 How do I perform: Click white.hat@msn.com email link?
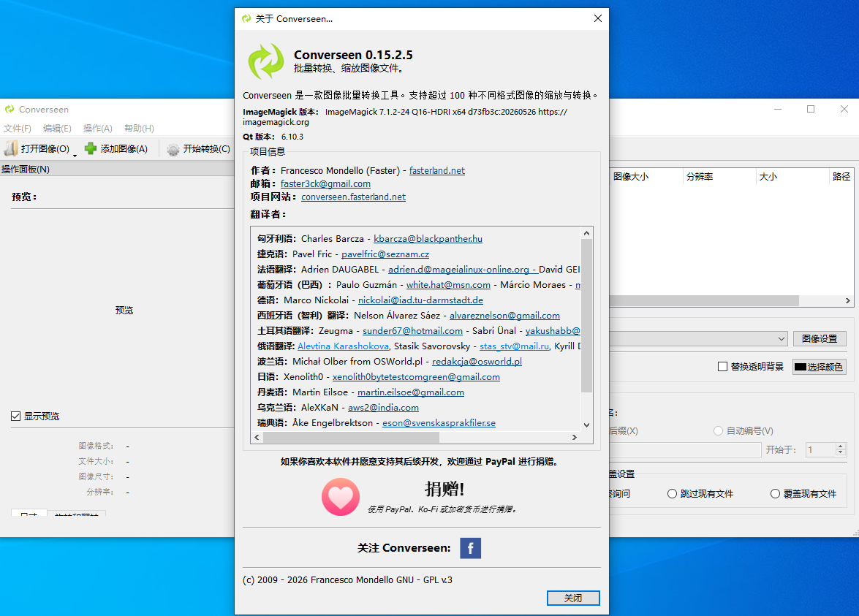448,285
